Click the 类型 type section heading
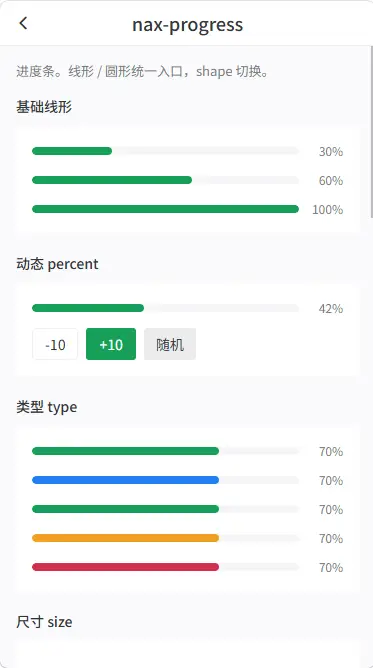 coord(46,407)
